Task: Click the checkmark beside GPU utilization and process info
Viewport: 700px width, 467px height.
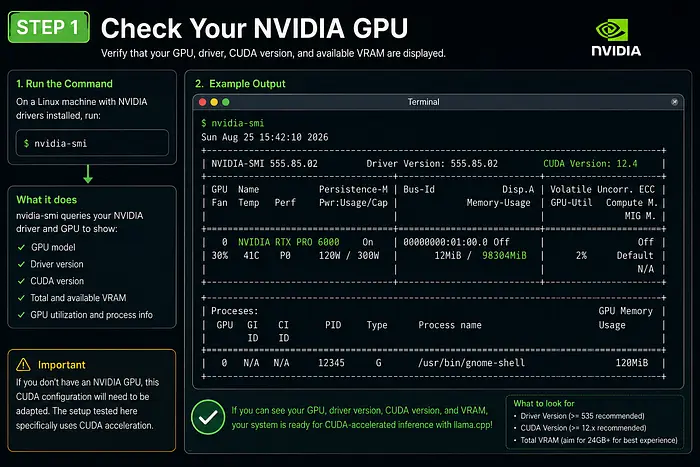Action: pyautogui.click(x=21, y=315)
